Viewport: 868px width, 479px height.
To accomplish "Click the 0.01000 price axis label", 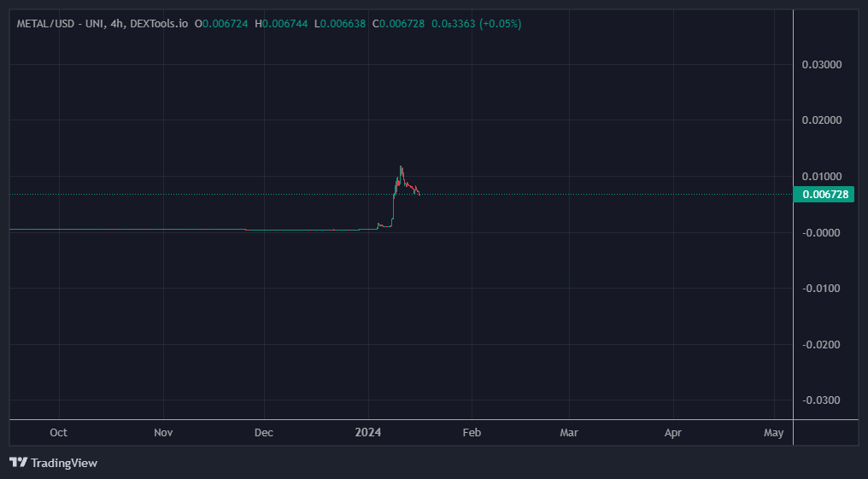I will (x=822, y=177).
